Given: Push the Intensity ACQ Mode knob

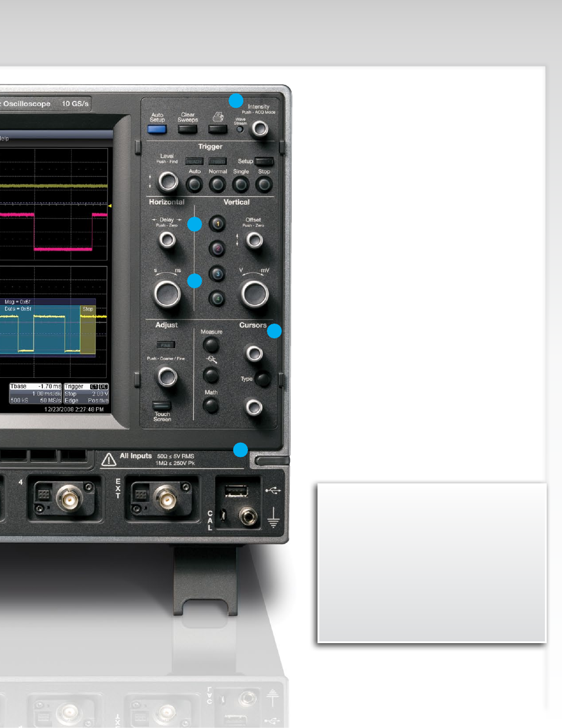Looking at the screenshot, I should coord(259,129).
